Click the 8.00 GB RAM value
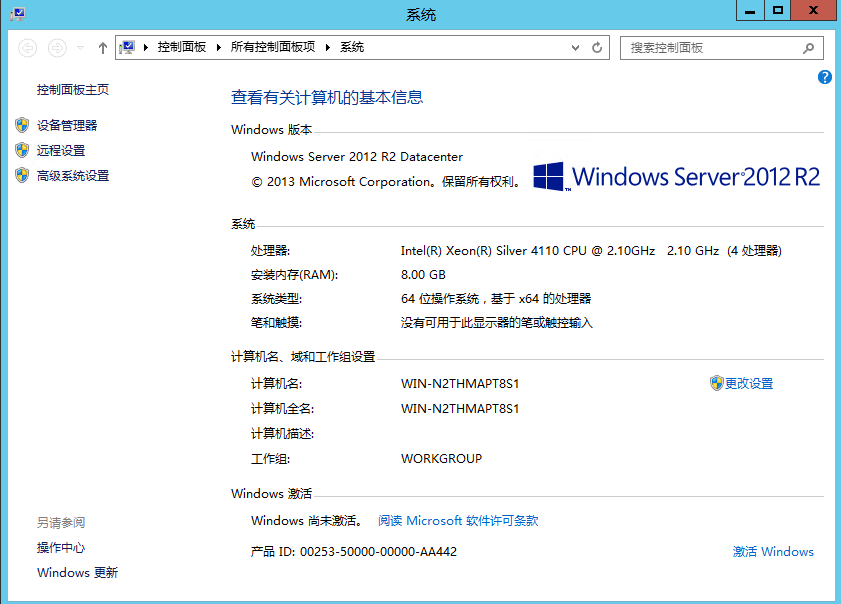Image resolution: width=841 pixels, height=604 pixels. click(423, 275)
